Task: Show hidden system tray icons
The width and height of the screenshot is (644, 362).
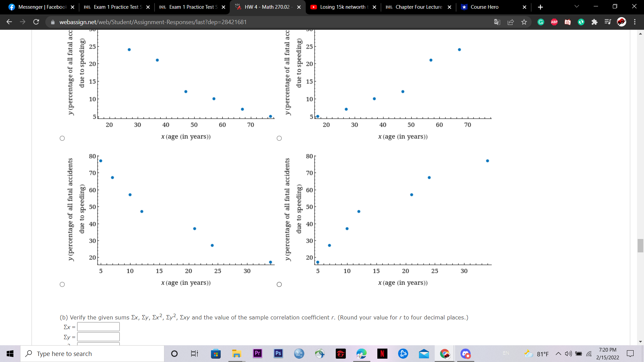Action: [558, 354]
